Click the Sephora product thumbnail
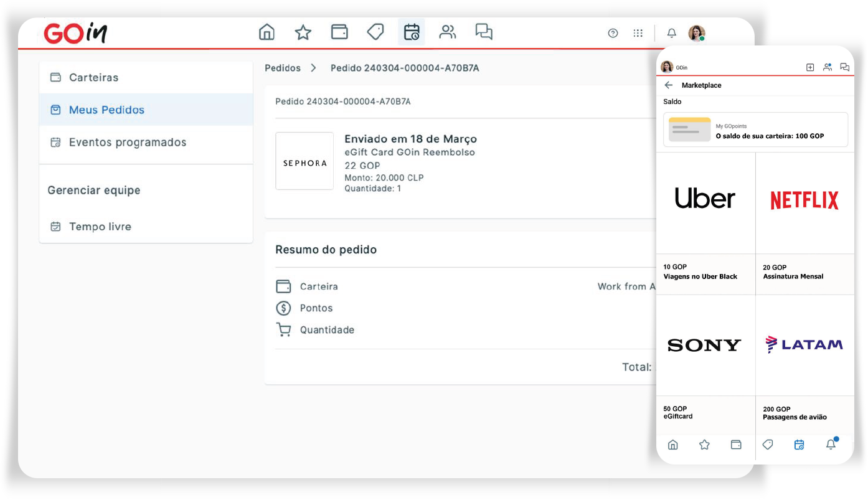868x500 pixels. [304, 161]
